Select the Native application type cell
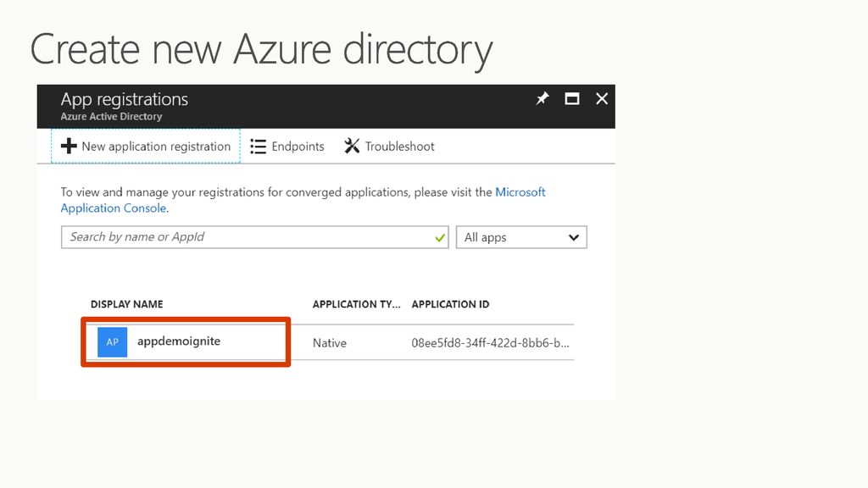The height and width of the screenshot is (488, 868). 330,343
